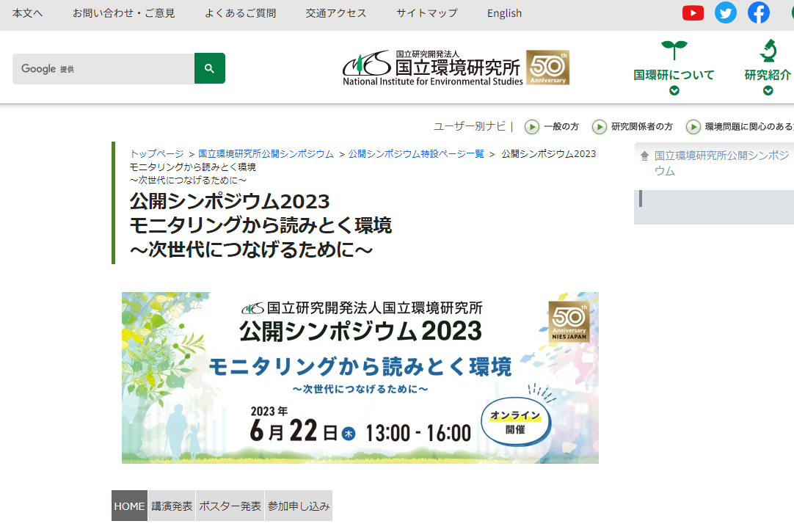The width and height of the screenshot is (794, 532).
Task: Select the HOME tab
Action: tap(129, 506)
